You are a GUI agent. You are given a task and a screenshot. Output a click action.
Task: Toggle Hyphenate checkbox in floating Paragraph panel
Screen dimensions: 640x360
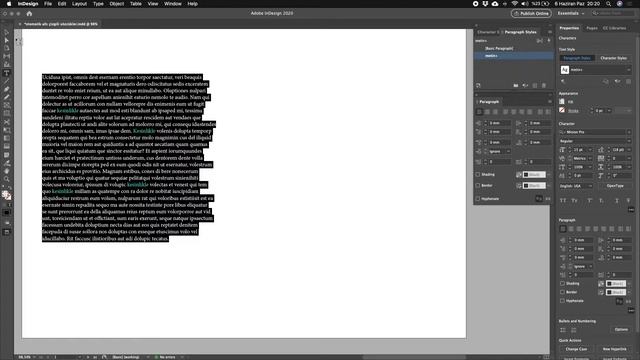478,199
